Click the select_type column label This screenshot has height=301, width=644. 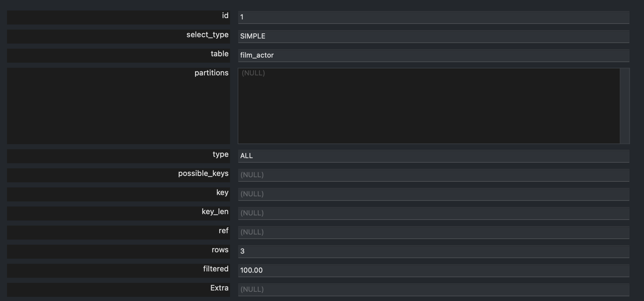pyautogui.click(x=207, y=35)
